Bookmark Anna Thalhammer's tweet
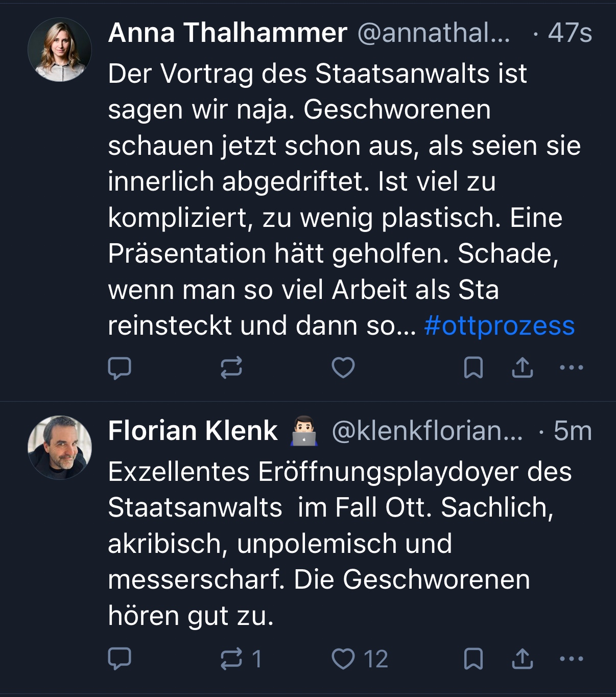 pyautogui.click(x=473, y=368)
